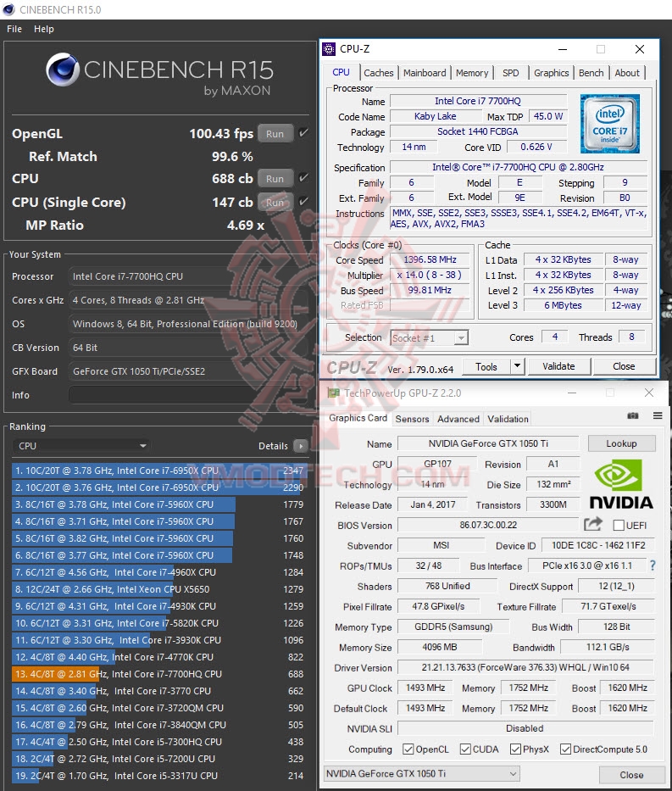
Task: Run the OpenGL benchmark
Action: [275, 134]
